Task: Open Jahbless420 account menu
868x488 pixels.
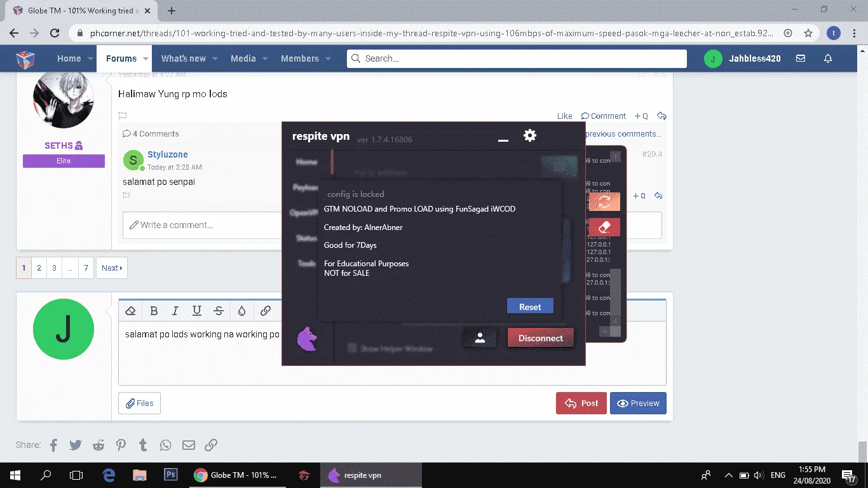Action: 742,58
